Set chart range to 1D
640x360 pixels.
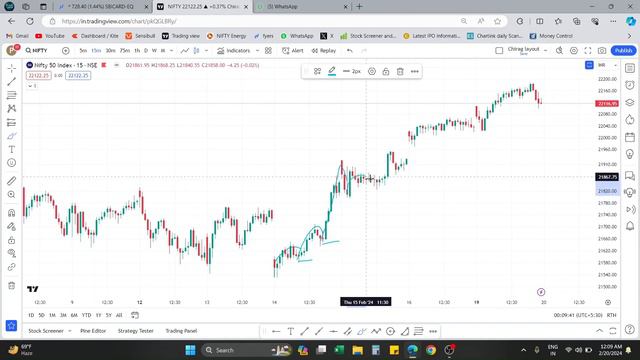point(31,315)
